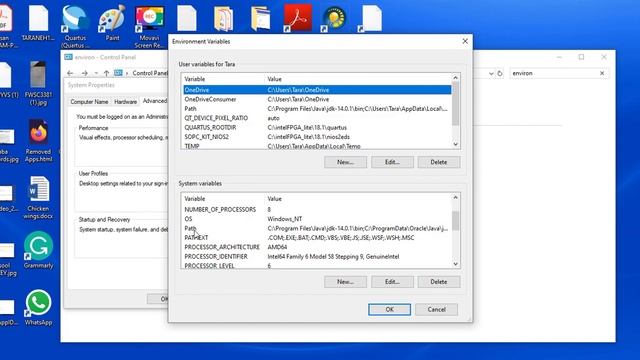Select the NUMBER_OF_PROCESSORS system variable
This screenshot has width=640, height=360.
317,209
